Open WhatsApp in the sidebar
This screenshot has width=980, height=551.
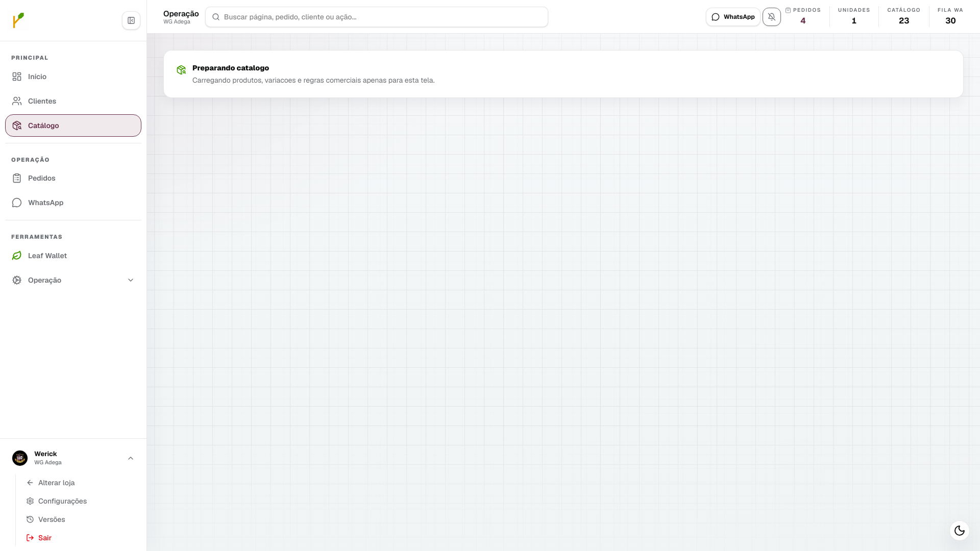(x=73, y=203)
